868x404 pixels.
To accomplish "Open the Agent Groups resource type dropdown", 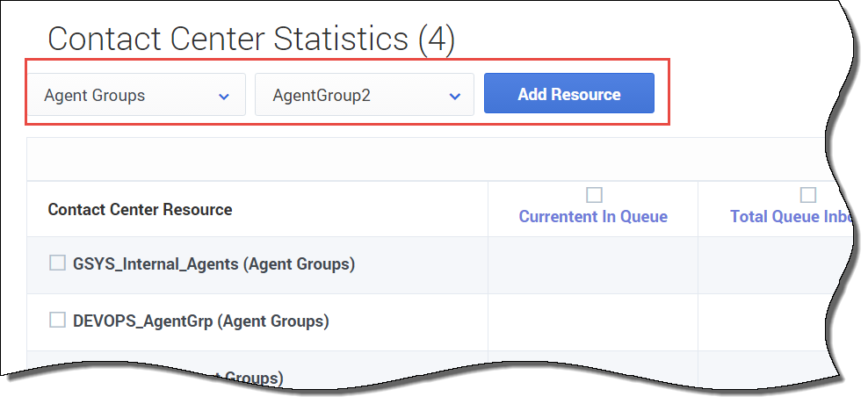I will pos(136,95).
